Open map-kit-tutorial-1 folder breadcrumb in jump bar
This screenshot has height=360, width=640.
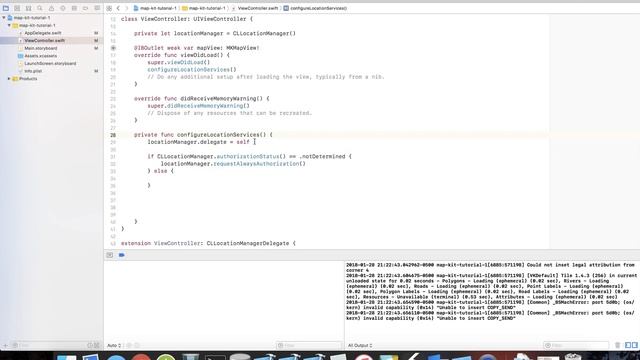click(204, 8)
